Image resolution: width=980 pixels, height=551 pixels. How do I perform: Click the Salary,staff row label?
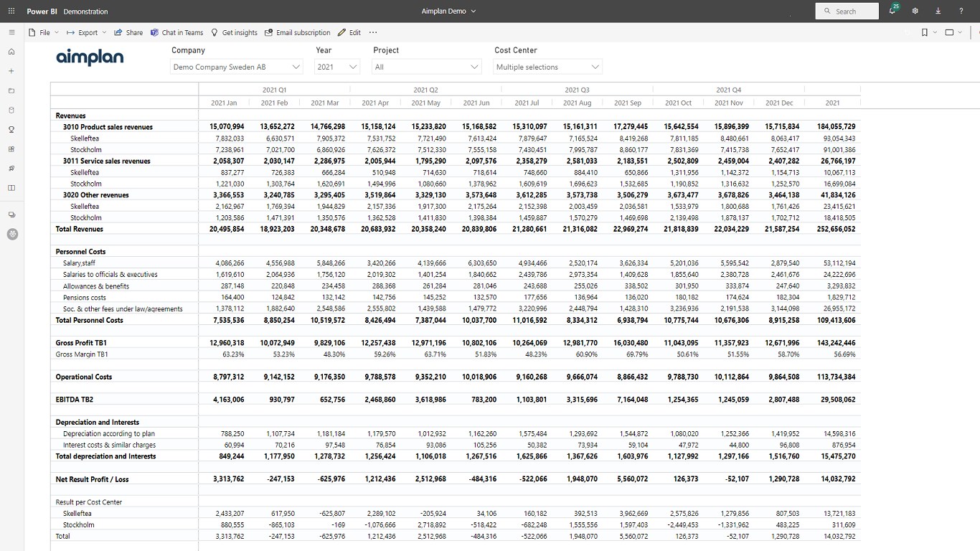[x=79, y=263]
